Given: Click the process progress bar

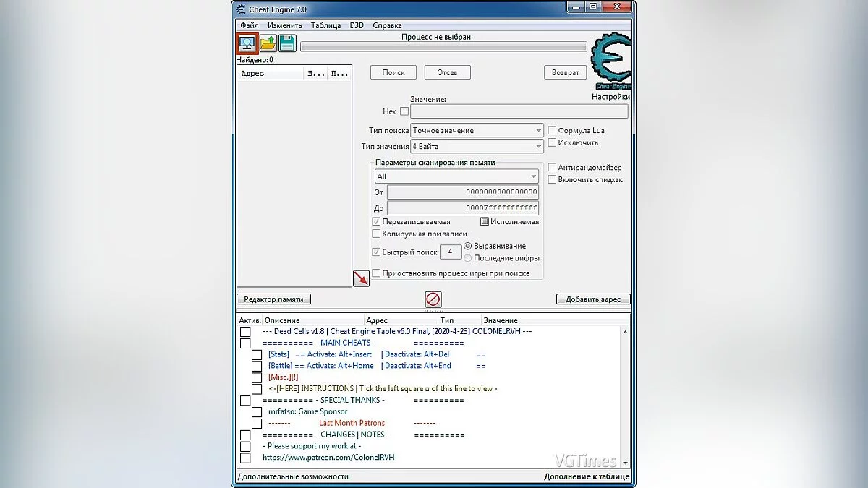Looking at the screenshot, I should (443, 47).
